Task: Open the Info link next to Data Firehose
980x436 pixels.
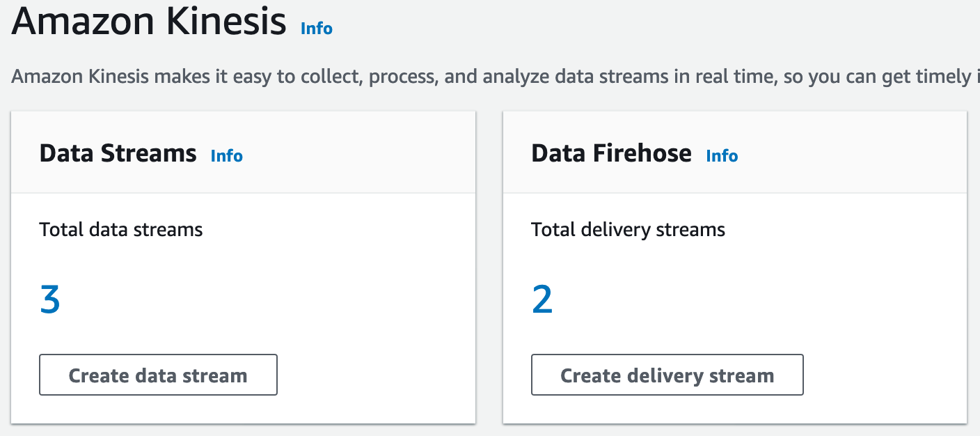Action: [x=721, y=155]
